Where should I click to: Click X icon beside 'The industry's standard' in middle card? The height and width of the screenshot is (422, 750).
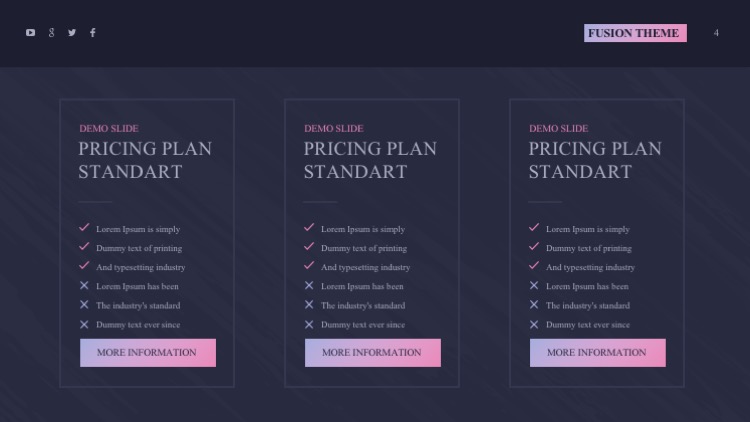point(309,305)
